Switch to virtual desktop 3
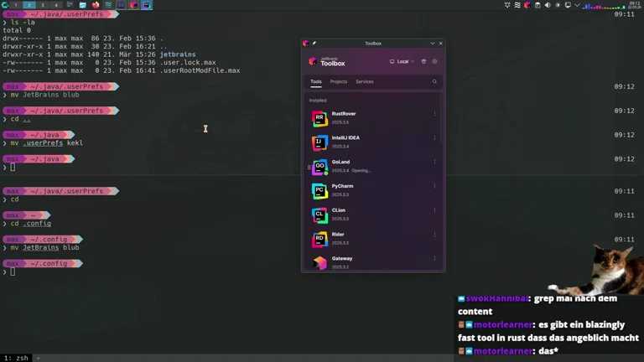 (x=43, y=5)
